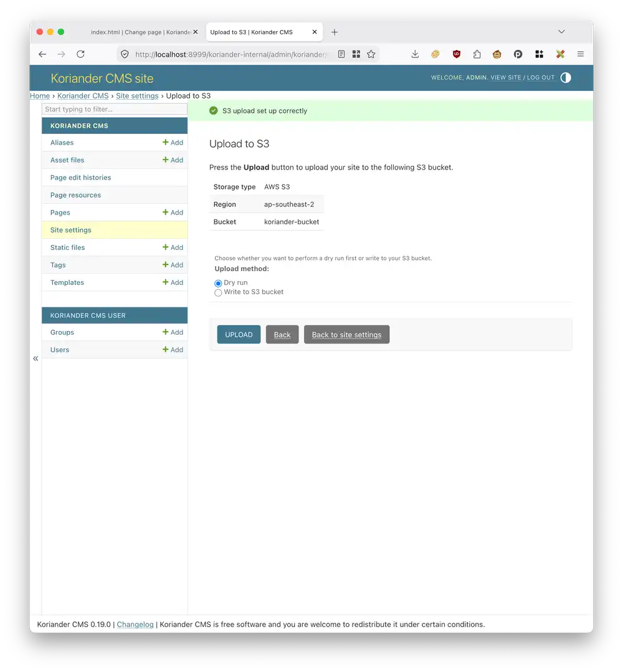Screen dimensions: 623x672
Task: Open Users in the sidebar
Action: click(x=60, y=350)
